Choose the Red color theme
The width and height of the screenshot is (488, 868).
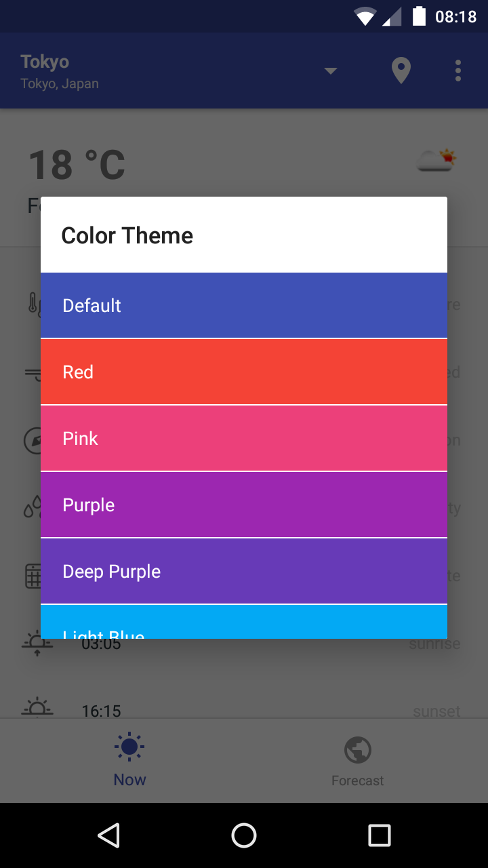coord(244,372)
